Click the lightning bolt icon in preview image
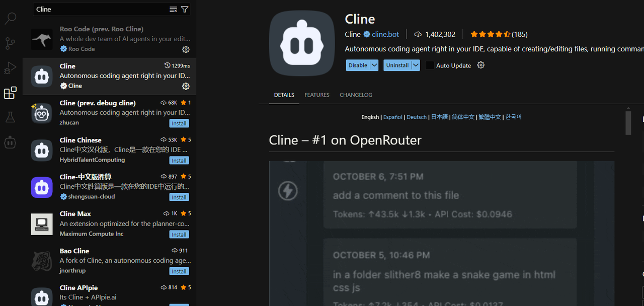Viewport: 644px width, 306px height. (x=288, y=191)
